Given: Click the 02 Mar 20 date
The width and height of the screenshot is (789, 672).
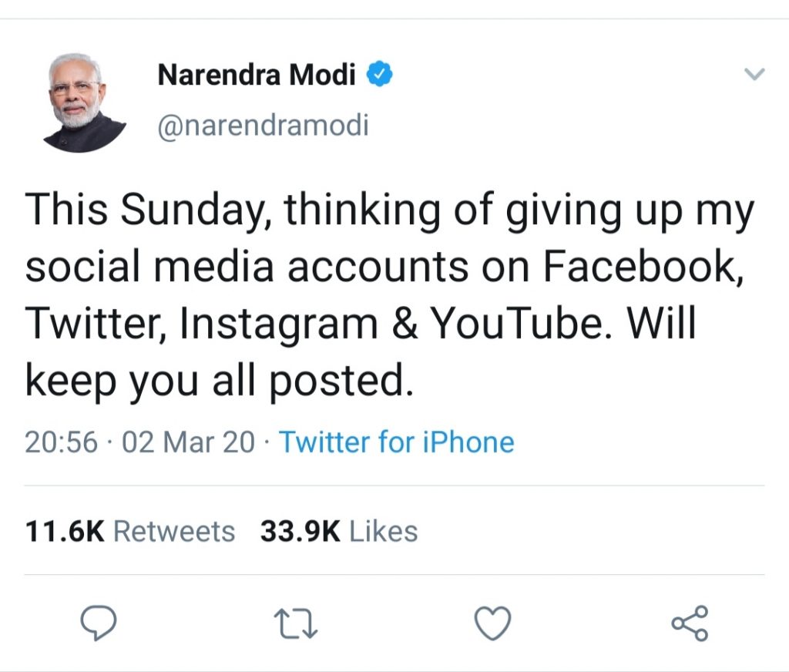Looking at the screenshot, I should point(188,442).
